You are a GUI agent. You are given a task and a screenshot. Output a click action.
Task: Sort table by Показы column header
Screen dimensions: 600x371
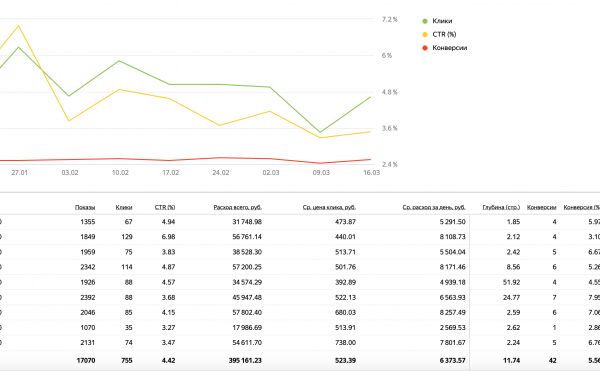coord(85,207)
